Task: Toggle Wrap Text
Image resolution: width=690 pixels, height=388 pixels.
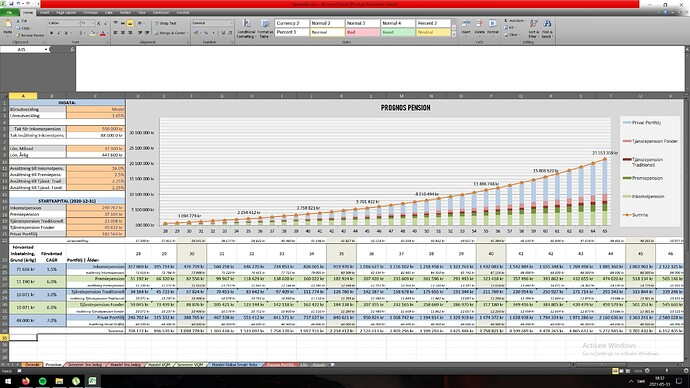Action: click(165, 23)
